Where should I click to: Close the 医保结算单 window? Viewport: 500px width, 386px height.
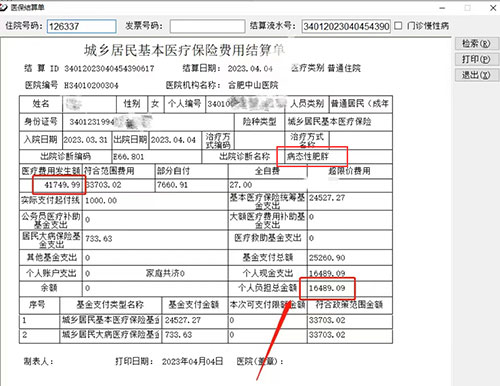493,8
